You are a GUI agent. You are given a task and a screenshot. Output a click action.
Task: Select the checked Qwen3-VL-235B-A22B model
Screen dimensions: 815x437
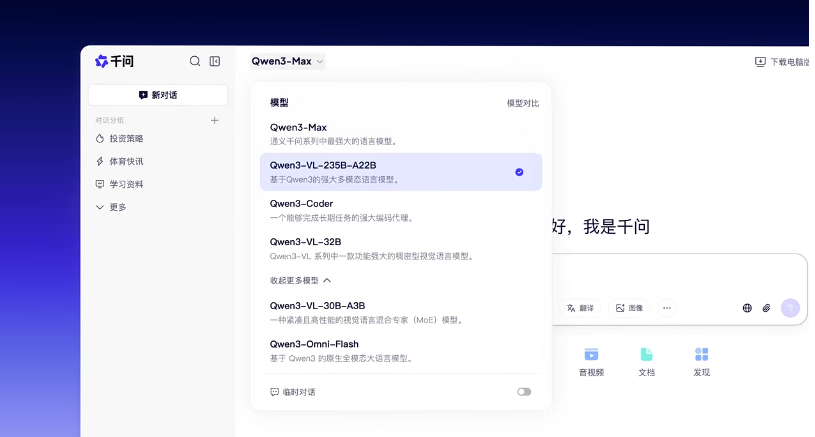pos(400,172)
